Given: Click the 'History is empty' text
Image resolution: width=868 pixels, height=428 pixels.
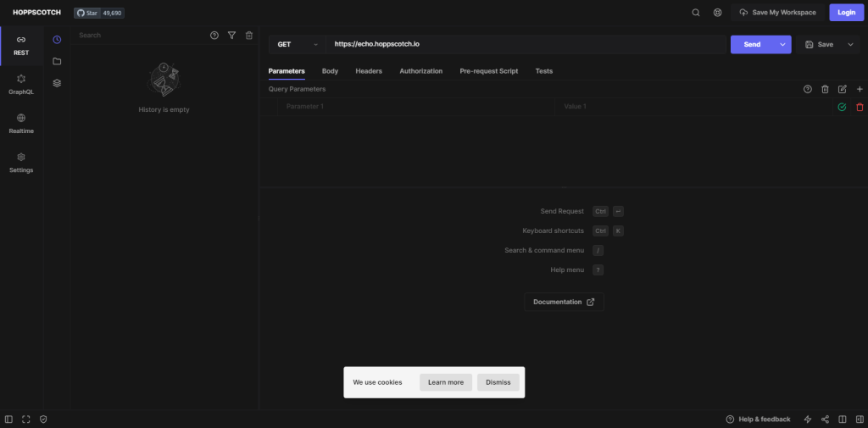Looking at the screenshot, I should click(x=164, y=109).
